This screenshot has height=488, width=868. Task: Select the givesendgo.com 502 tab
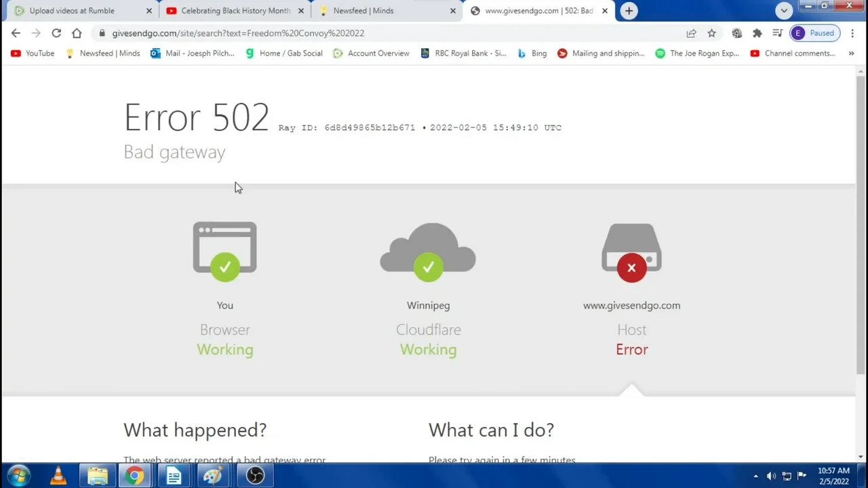(539, 10)
